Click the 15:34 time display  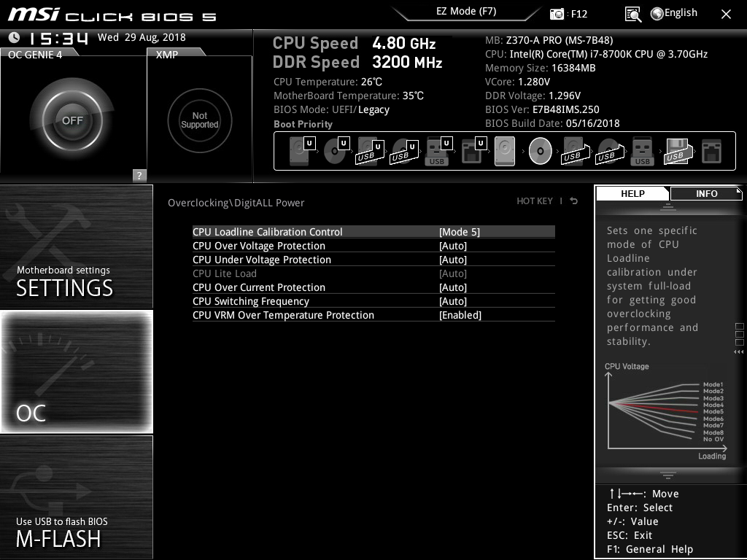pyautogui.click(x=58, y=38)
